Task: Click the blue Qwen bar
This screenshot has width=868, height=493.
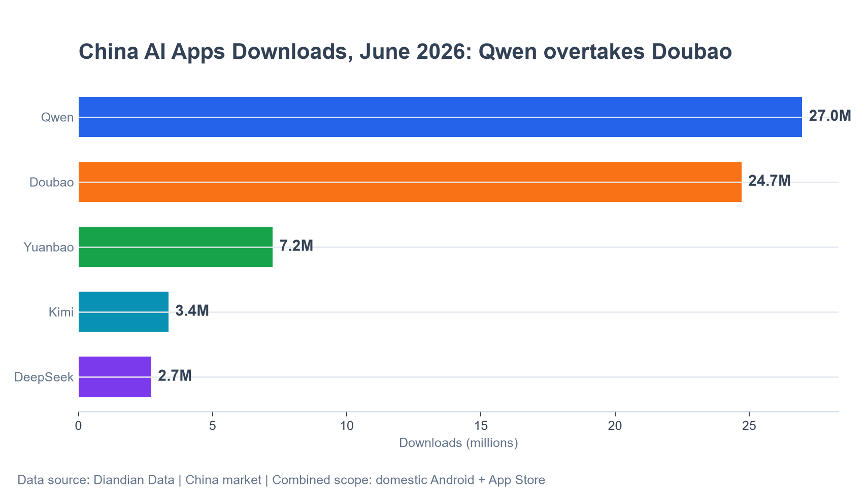Action: coord(440,117)
